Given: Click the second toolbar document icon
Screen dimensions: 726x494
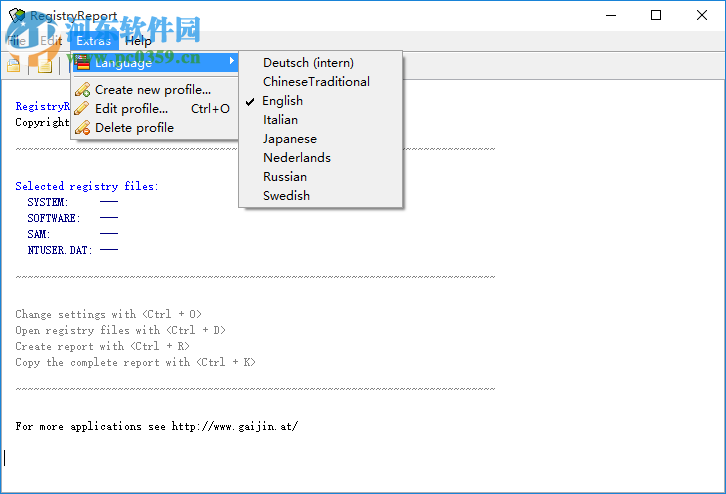Looking at the screenshot, I should tap(44, 66).
